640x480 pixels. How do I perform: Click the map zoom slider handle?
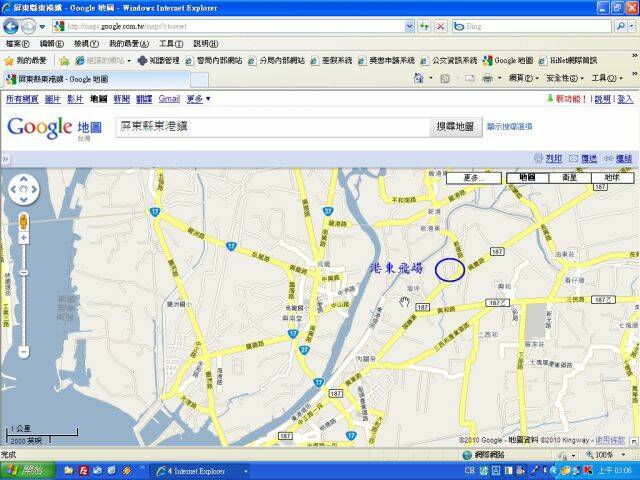(24, 273)
